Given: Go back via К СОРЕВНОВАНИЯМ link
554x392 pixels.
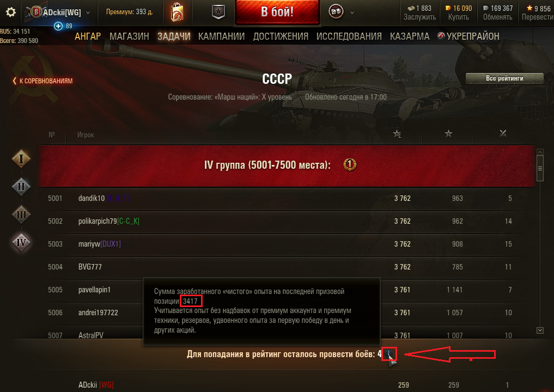Looking at the screenshot, I should tap(42, 81).
